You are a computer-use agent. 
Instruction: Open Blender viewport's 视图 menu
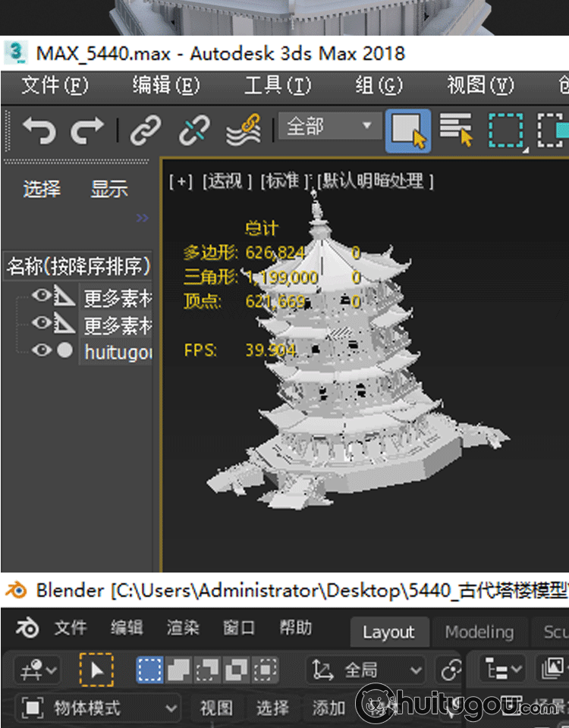[x=216, y=708]
